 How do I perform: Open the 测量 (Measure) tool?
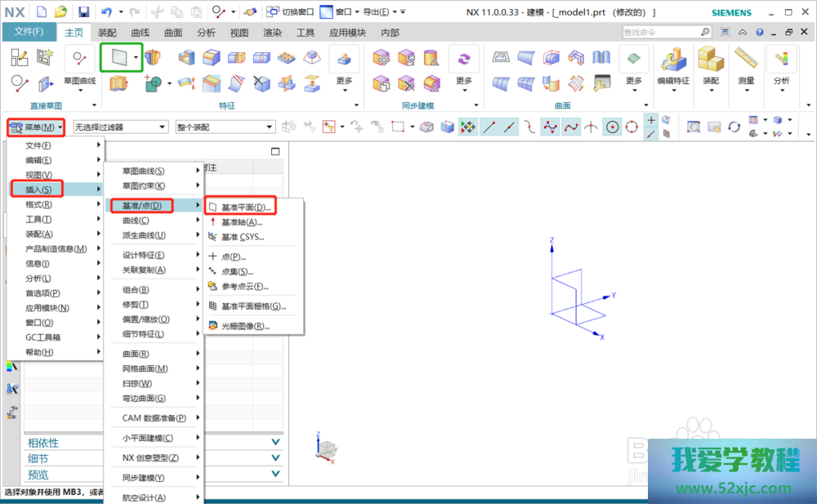pos(745,64)
